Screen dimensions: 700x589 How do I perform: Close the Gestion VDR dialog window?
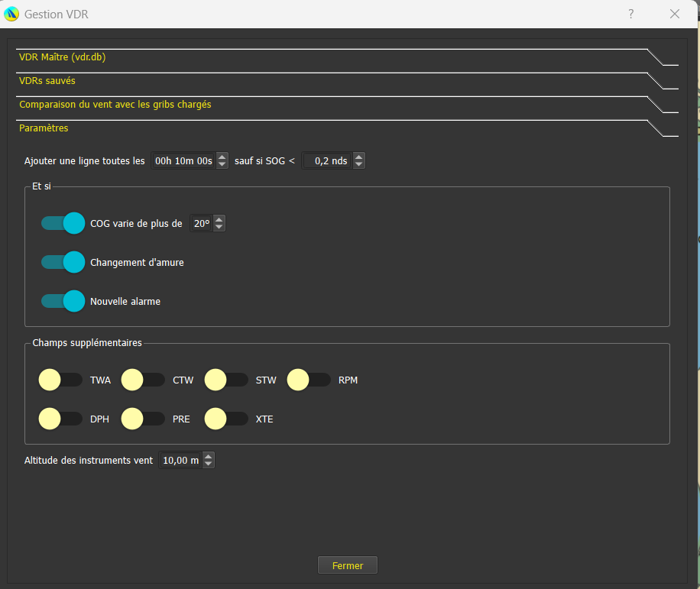point(675,14)
